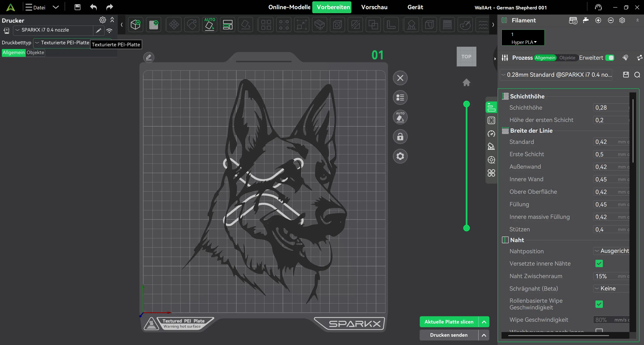Open the Nahtposition dropdown
This screenshot has height=345, width=644.
[612, 251]
